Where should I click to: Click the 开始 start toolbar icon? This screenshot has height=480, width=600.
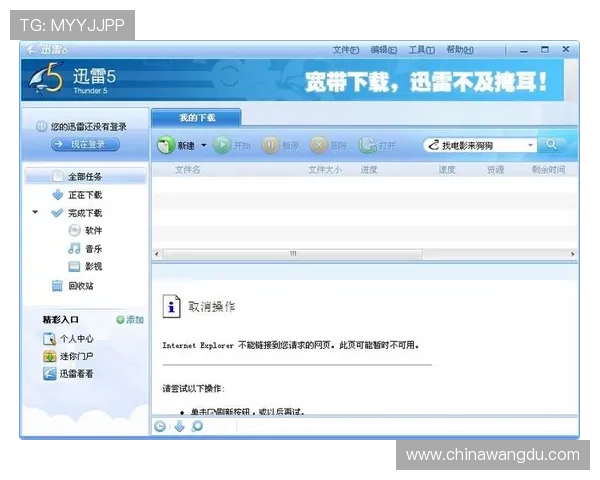222,145
